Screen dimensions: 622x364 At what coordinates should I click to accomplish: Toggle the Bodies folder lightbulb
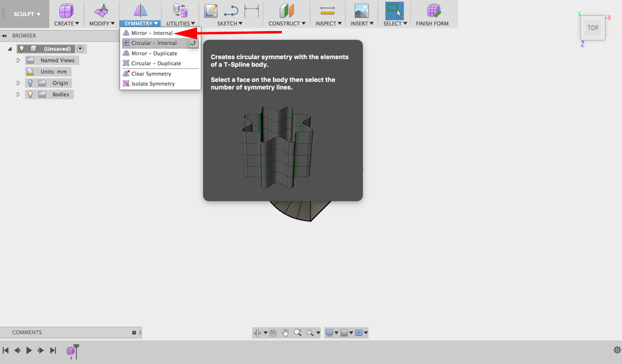click(x=30, y=94)
